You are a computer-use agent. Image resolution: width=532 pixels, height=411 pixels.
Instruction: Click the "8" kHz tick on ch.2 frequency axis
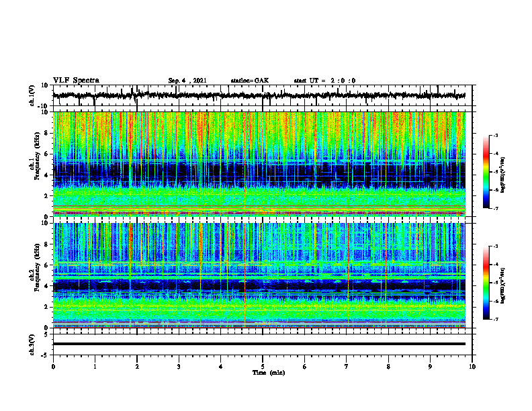[x=46, y=244]
